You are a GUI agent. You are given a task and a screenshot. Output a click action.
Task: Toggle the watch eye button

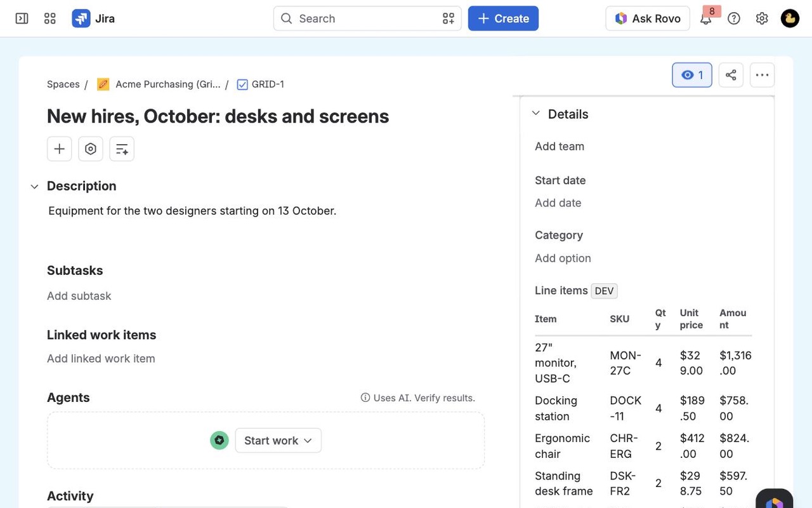click(x=692, y=75)
